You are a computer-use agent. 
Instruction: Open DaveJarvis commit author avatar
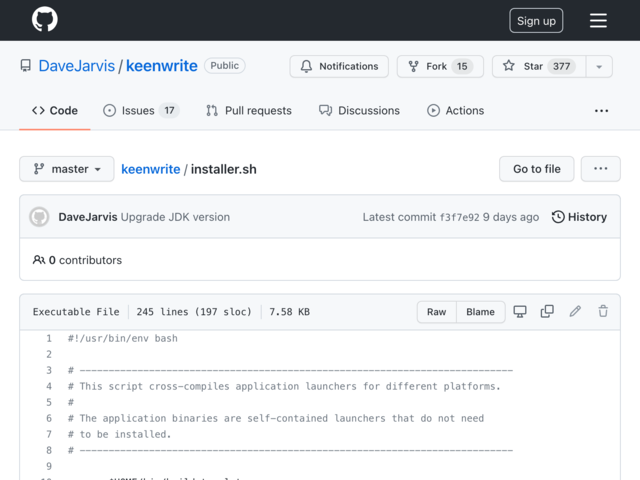click(39, 217)
